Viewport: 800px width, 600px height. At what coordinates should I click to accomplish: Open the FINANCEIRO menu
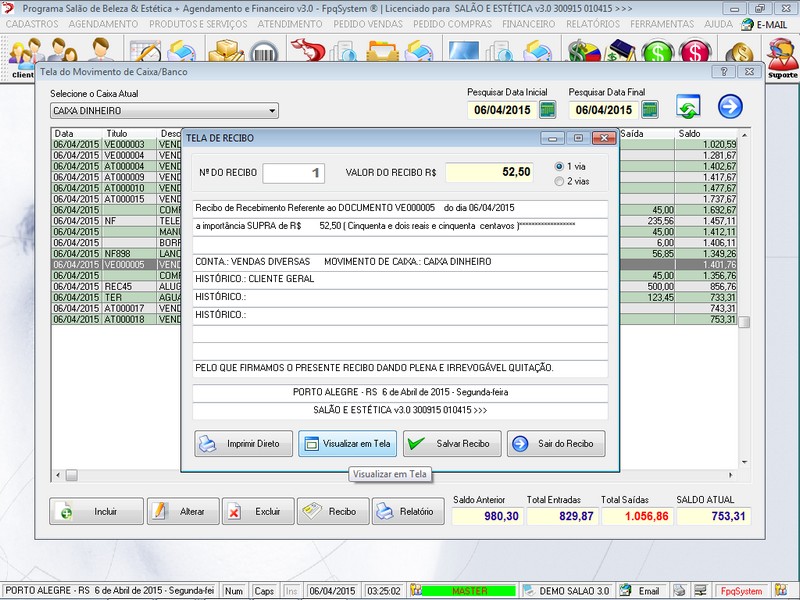coord(528,24)
